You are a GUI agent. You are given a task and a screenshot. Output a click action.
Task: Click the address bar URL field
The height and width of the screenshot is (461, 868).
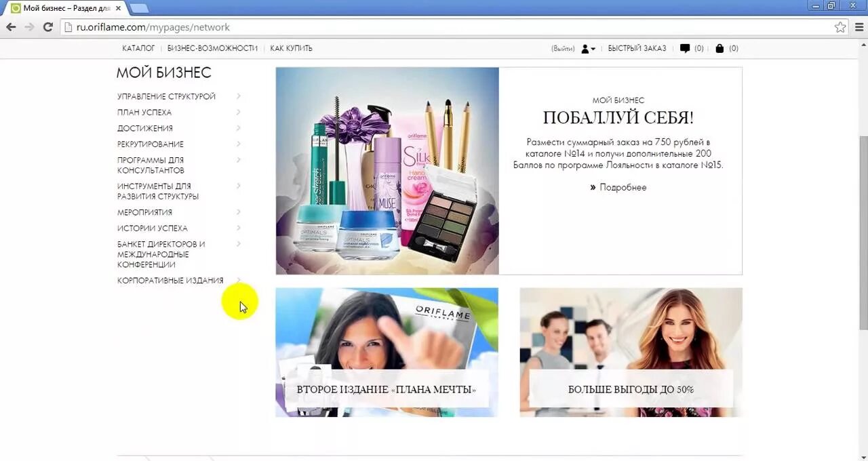[448, 27]
